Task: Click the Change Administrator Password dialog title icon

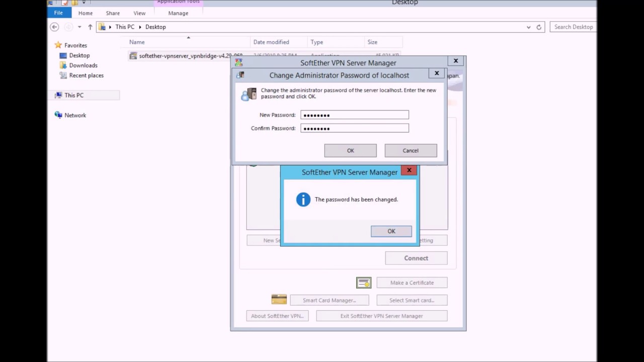Action: (240, 75)
